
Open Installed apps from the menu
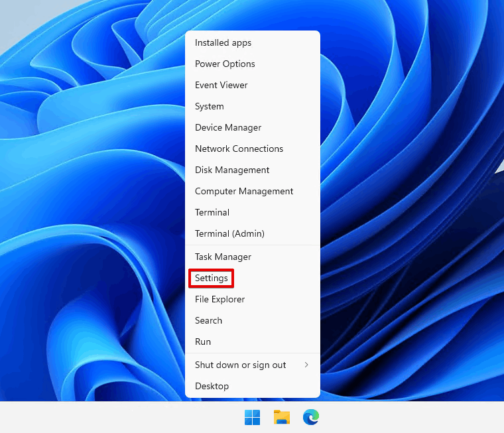click(252, 42)
